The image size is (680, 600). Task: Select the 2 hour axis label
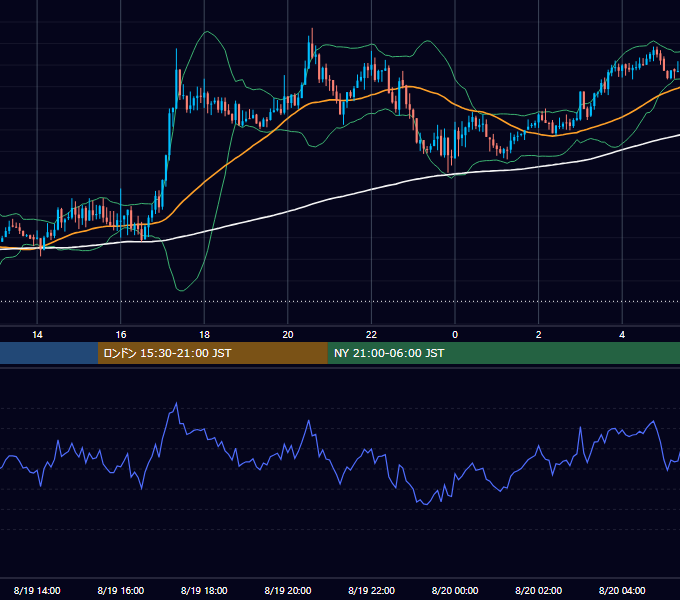(x=539, y=335)
